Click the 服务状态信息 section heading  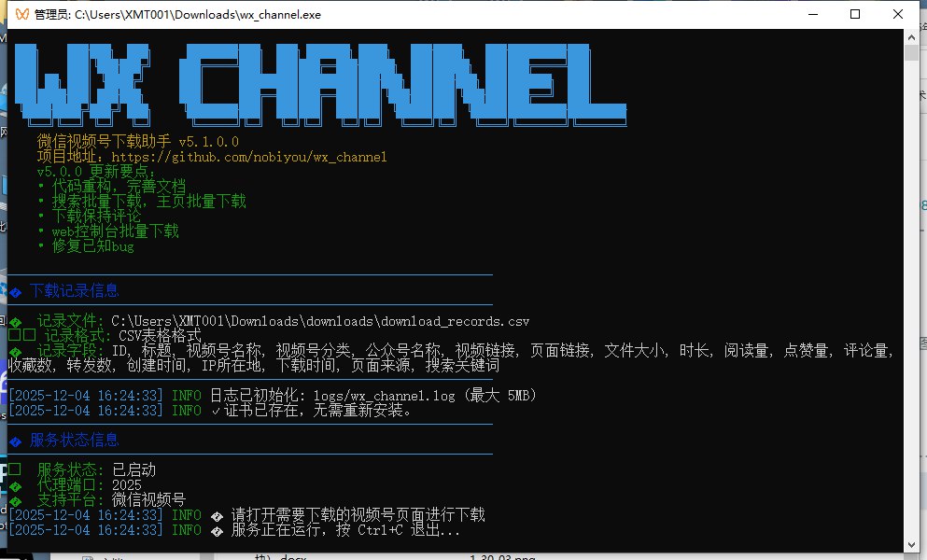(x=75, y=441)
